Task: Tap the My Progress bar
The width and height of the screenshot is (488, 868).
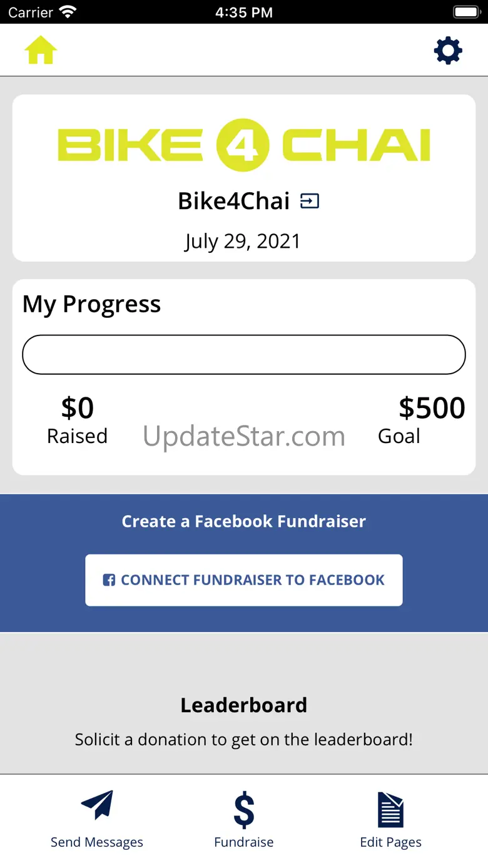Action: (244, 355)
